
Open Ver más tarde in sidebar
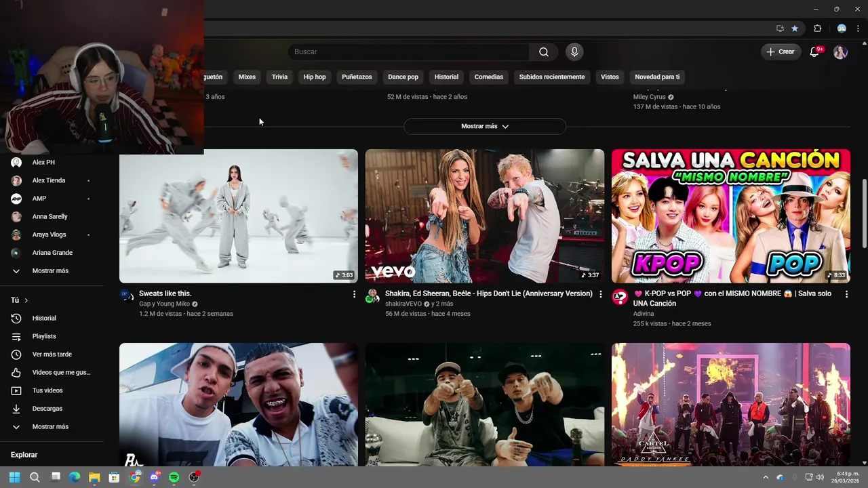(52, 354)
